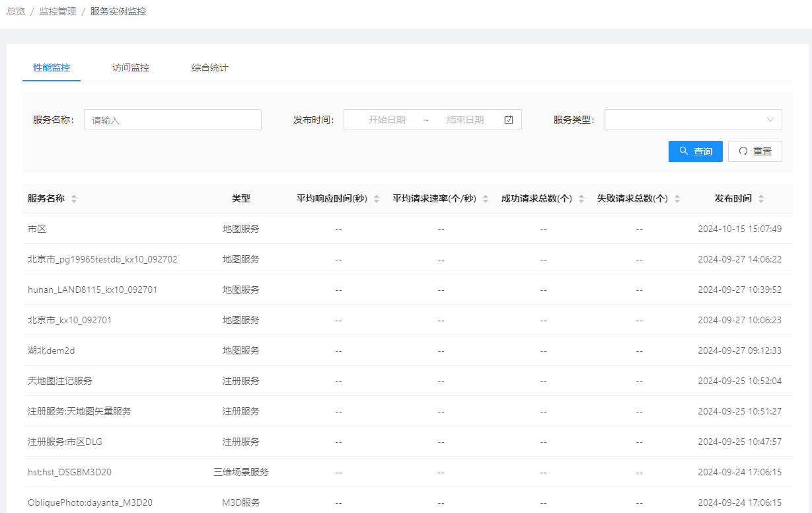This screenshot has width=812, height=513.
Task: Click publish time 2024-10-15 15:07:49
Action: pos(740,229)
